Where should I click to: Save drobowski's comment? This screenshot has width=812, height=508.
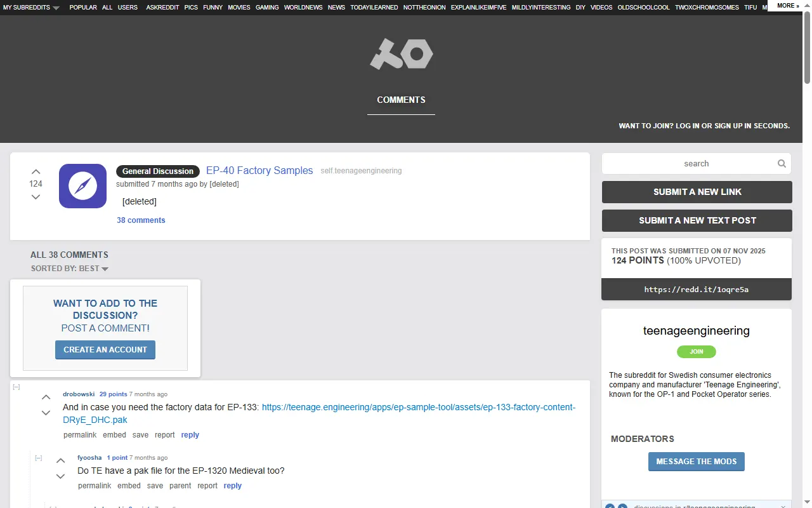141,435
